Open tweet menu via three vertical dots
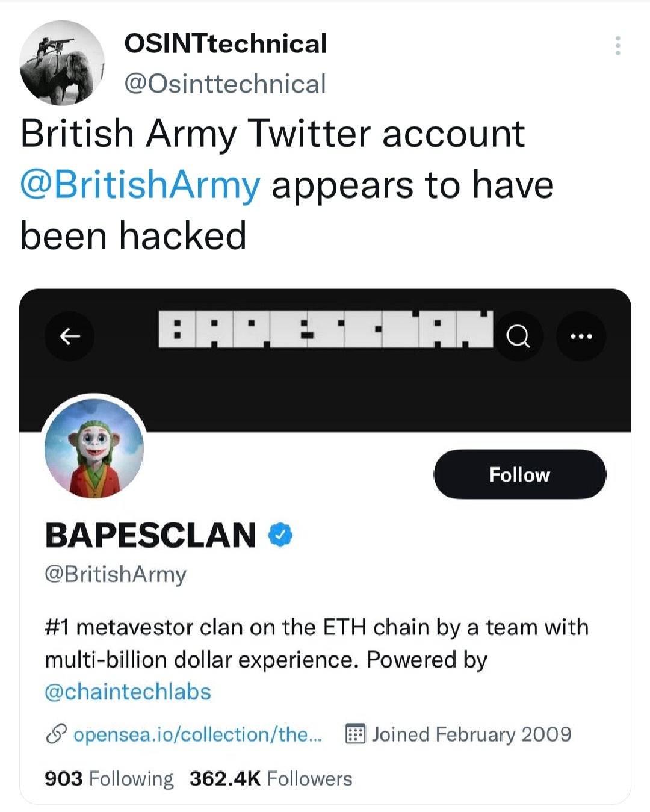Viewport: 650px width, 812px height. tap(617, 46)
